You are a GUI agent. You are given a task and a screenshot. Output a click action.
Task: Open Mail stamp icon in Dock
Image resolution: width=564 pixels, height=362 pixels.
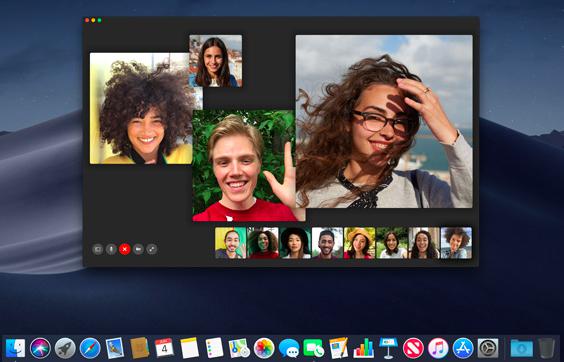115,348
